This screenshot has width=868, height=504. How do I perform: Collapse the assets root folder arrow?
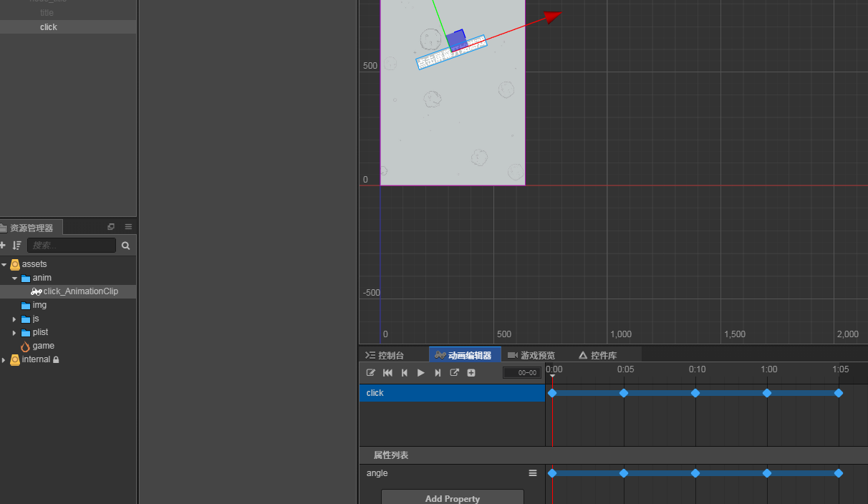[4, 264]
